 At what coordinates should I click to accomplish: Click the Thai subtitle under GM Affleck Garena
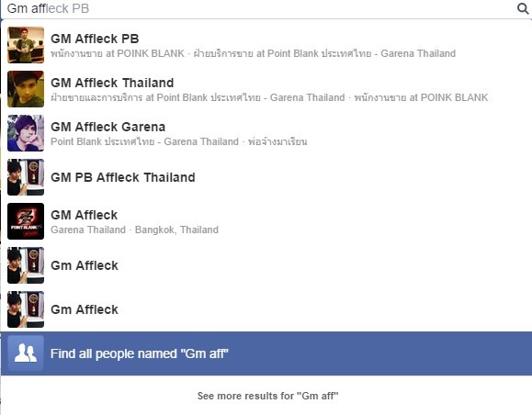(179, 141)
